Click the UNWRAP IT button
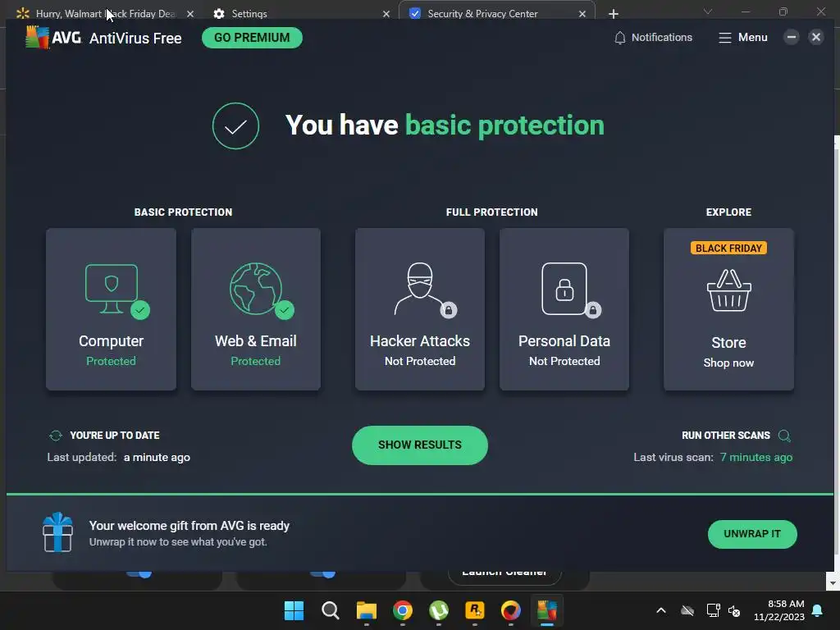 click(x=752, y=534)
